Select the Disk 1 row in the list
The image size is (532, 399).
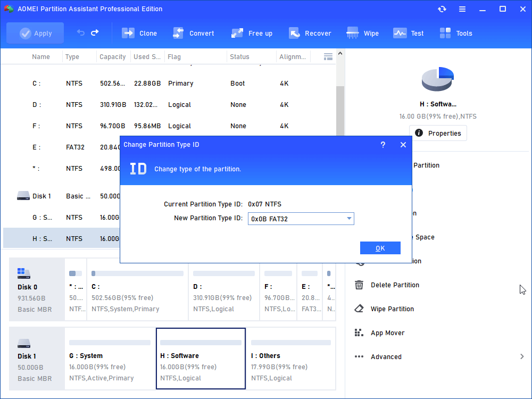(x=61, y=196)
